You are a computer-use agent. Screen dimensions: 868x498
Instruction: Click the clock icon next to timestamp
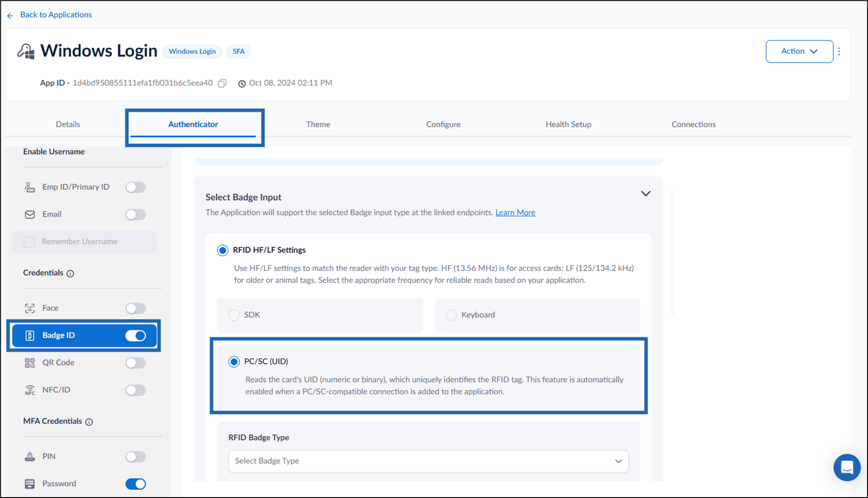pos(242,83)
